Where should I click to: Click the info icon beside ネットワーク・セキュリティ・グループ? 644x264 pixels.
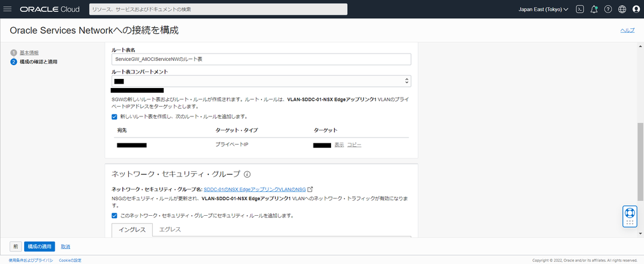(x=247, y=174)
